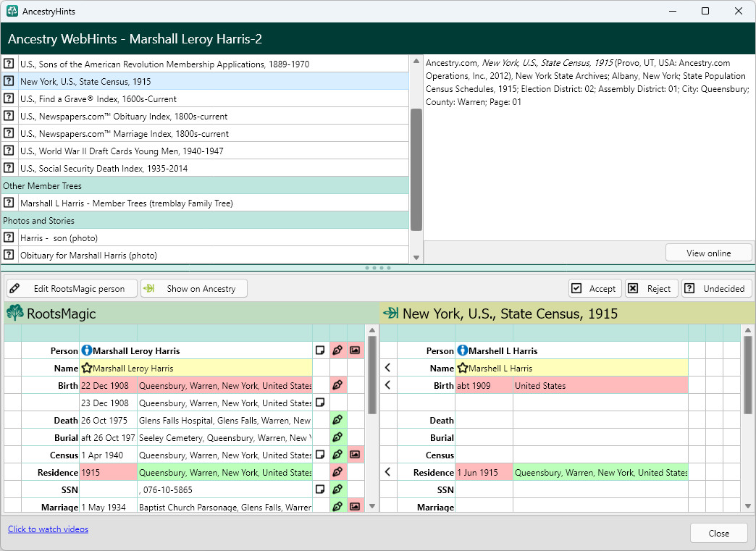Click the Edit RootsMagic person button
The width and height of the screenshot is (756, 551).
[x=72, y=288]
